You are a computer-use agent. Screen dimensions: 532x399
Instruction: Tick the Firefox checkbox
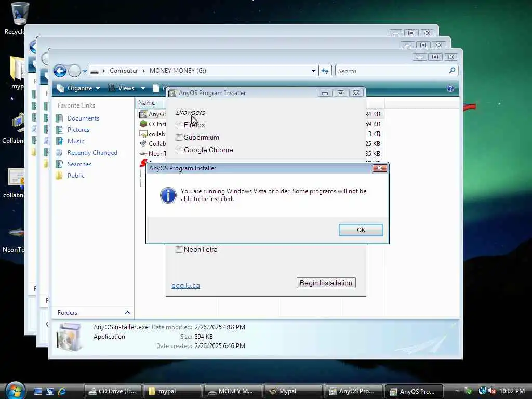click(x=179, y=125)
